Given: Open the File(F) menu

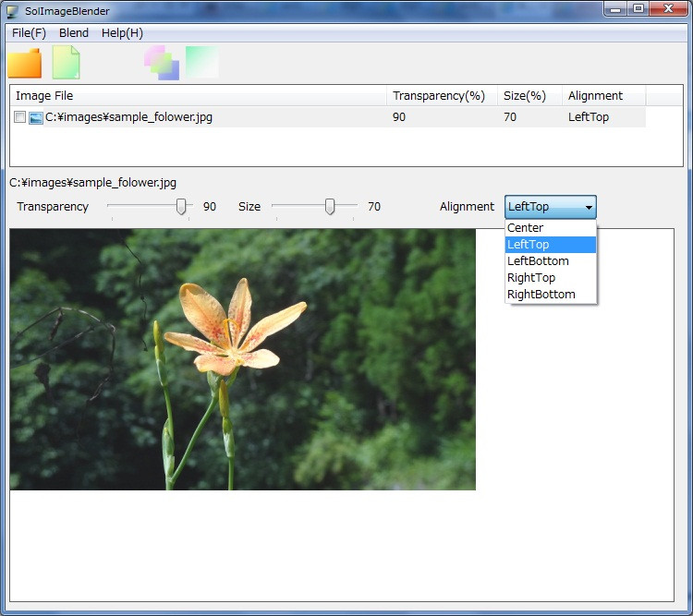Looking at the screenshot, I should tap(29, 33).
